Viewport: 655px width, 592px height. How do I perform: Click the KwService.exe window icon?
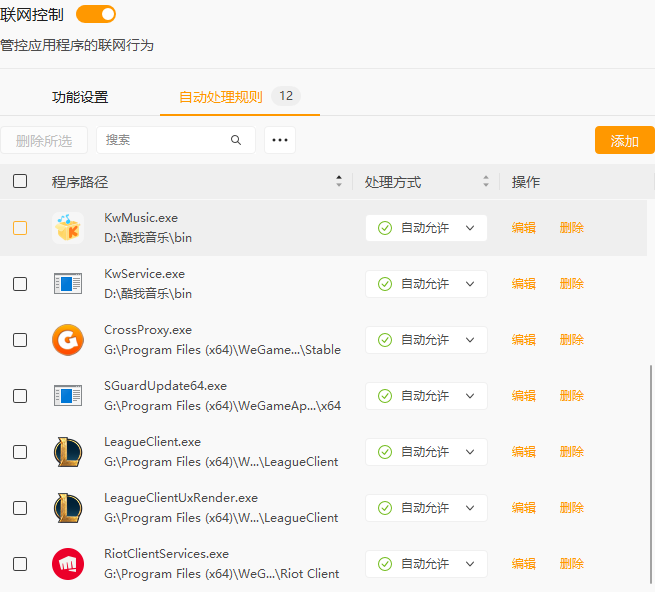pos(68,284)
